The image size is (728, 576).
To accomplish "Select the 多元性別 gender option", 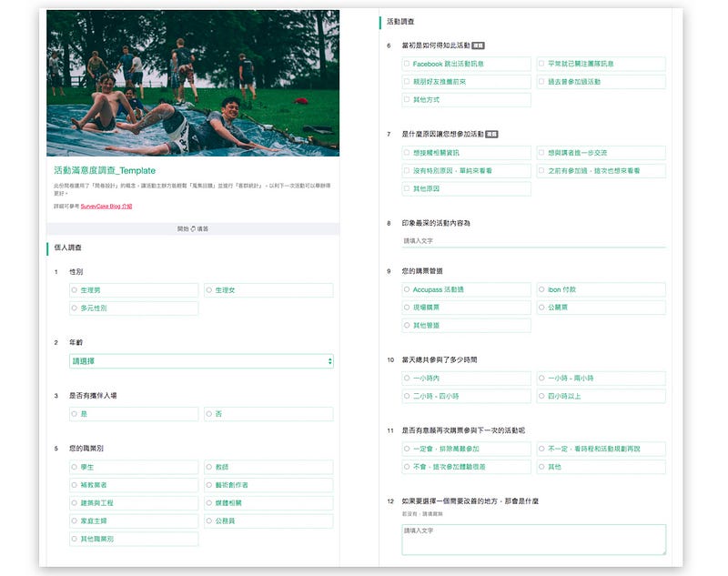I will 134,308.
